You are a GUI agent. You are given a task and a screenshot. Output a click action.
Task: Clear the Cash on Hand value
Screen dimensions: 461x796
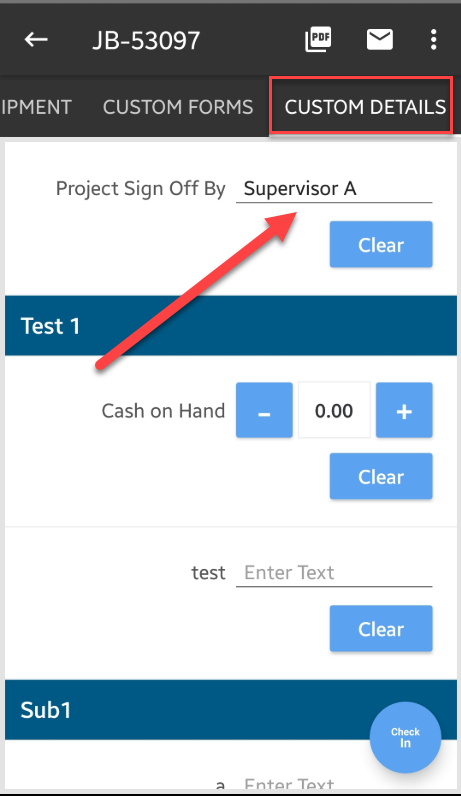click(x=381, y=476)
